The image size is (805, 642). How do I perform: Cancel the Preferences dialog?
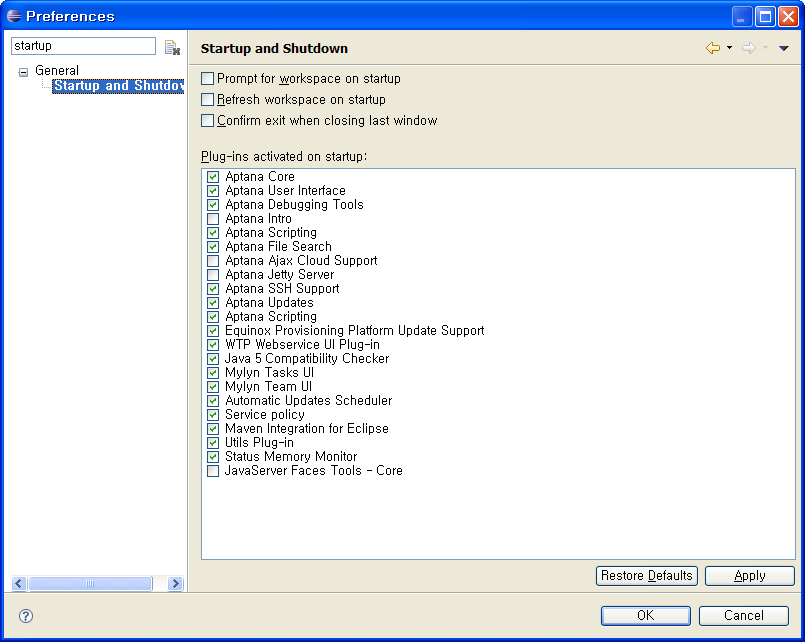[743, 616]
